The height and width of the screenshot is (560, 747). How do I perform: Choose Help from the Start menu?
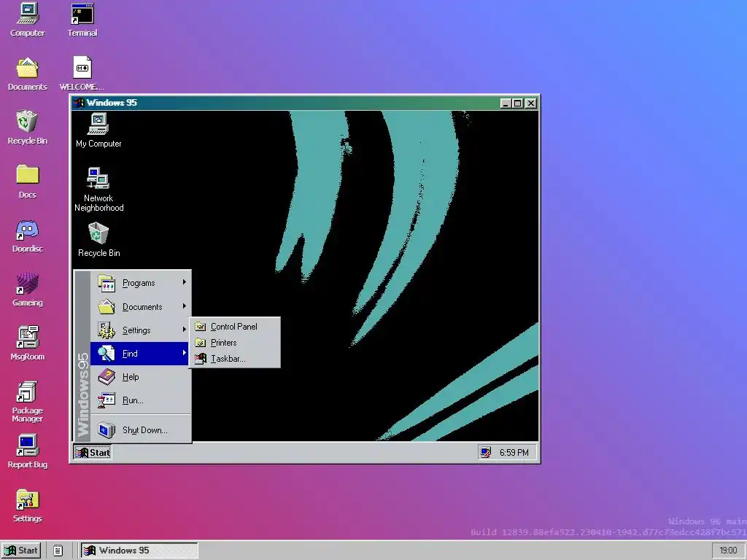tap(141, 377)
